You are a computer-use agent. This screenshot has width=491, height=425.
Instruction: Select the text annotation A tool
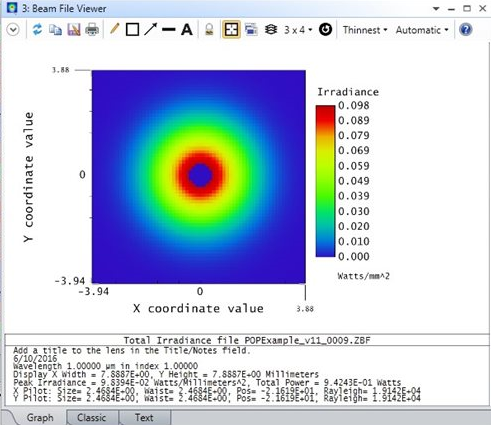tap(187, 30)
